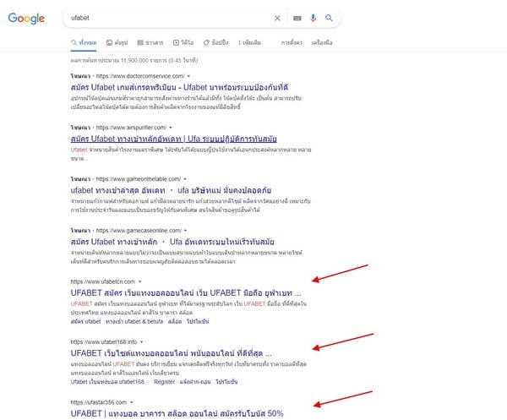Expand dropdown arrow beside doctorcomservice.com URL
Viewport: 507px width, 420px height.
pyautogui.click(x=189, y=76)
